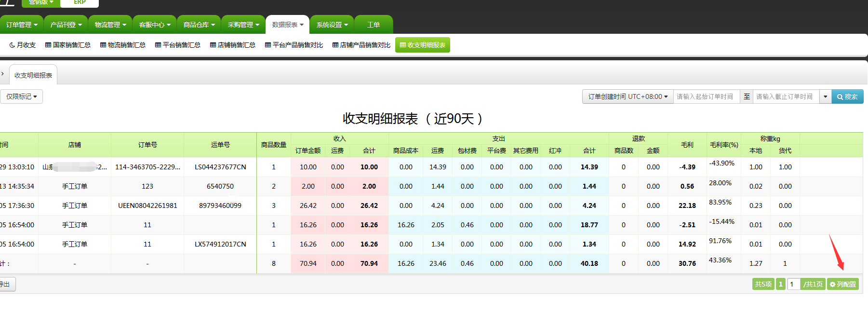Viewport: 868px width, 316px height.
Task: Focus the start order time input
Action: click(x=707, y=96)
